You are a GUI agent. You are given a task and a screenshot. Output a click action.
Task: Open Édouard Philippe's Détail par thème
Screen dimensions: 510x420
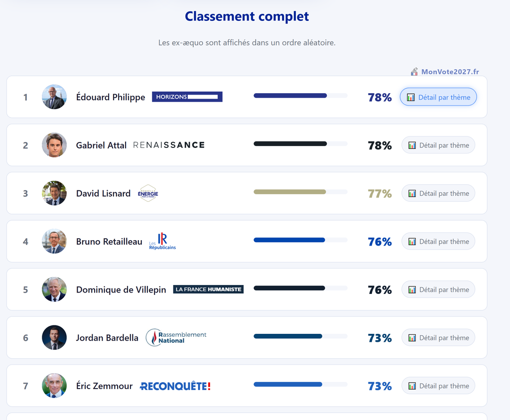click(x=438, y=97)
